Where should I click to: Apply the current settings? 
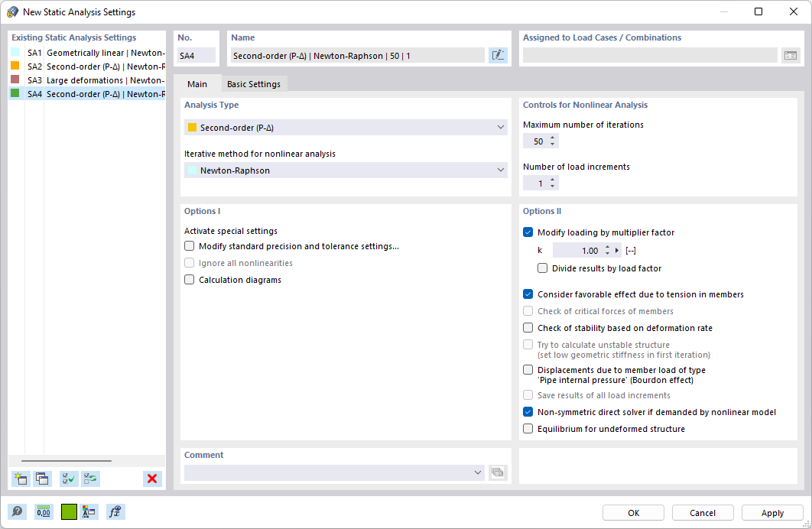pos(772,512)
